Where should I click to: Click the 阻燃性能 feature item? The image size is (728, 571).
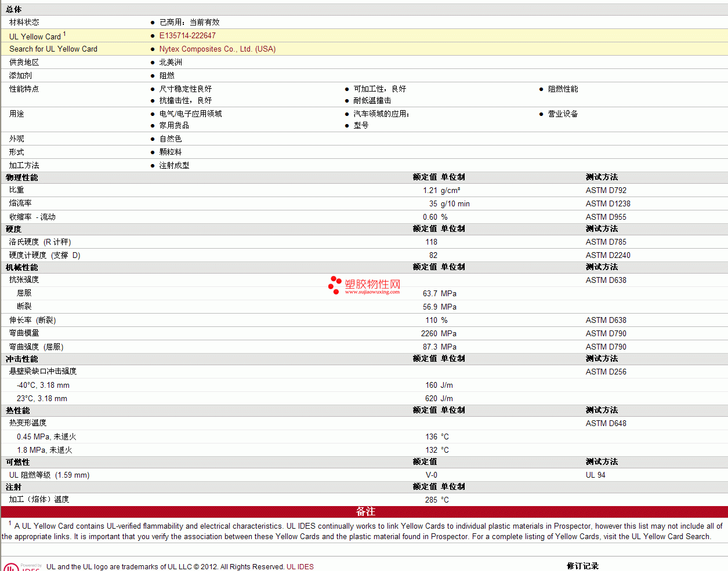(x=563, y=89)
